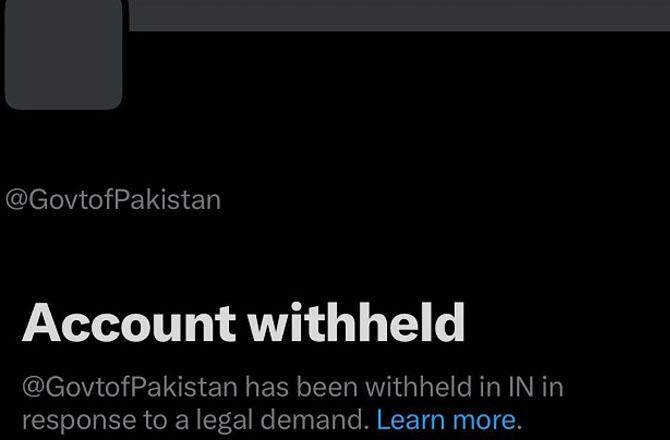Viewport: 670px width, 440px height.
Task: Click empty black area beside the avatar
Action: (x=385, y=107)
